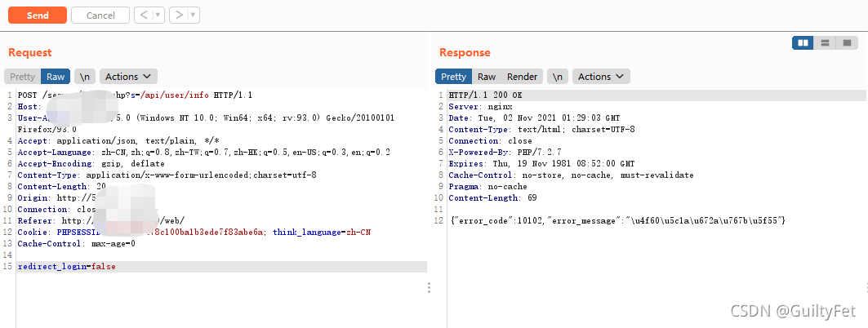
Task: Open the Request Actions dropdown
Action: pos(128,77)
